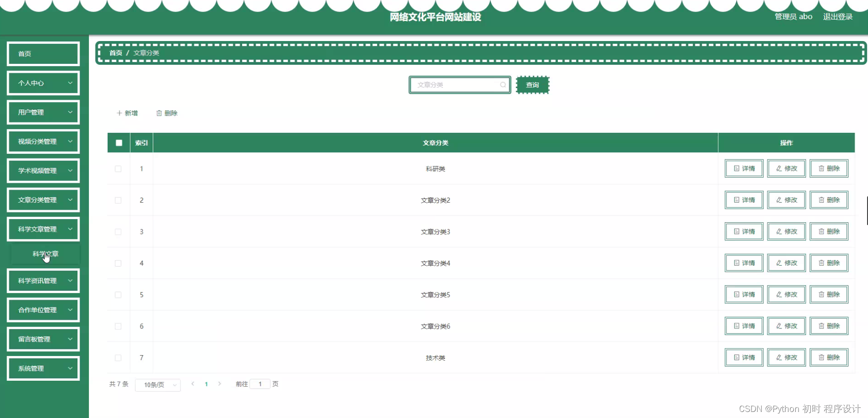This screenshot has width=868, height=418.
Task: Click 详情 document icon in 文章分类3 row
Action: click(736, 232)
